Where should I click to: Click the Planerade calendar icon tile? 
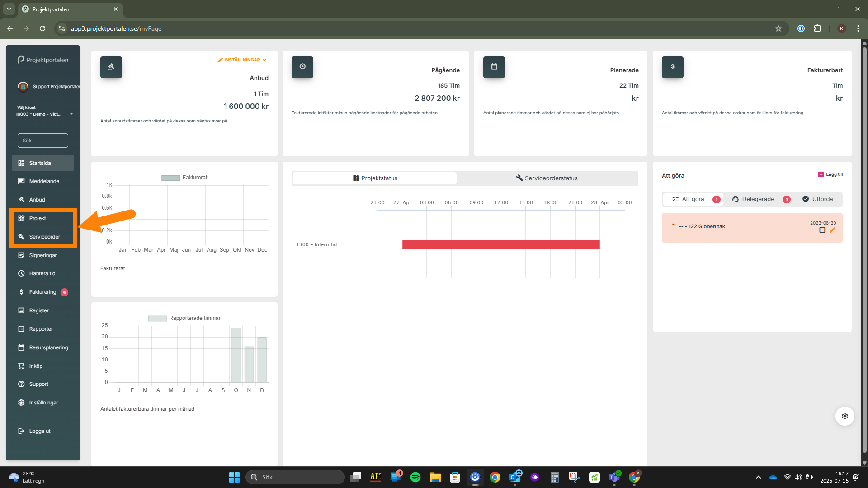[x=494, y=67]
